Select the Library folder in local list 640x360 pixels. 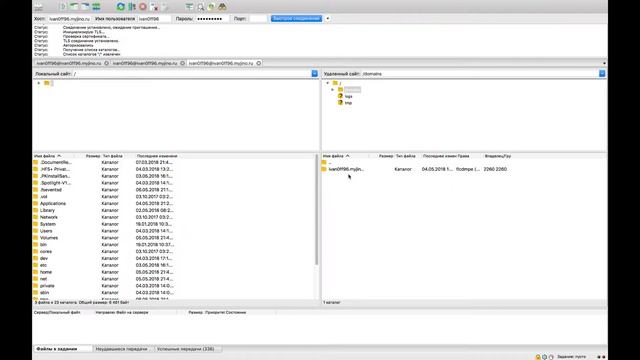47,210
